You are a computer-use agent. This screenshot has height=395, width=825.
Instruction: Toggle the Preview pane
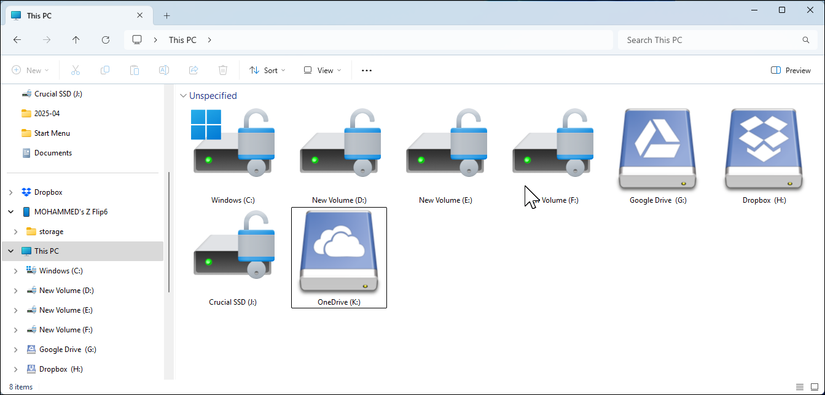click(x=790, y=70)
